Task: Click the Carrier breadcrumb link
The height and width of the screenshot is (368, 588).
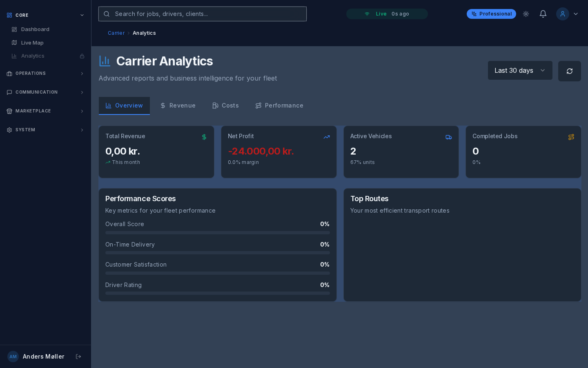Action: click(116, 33)
